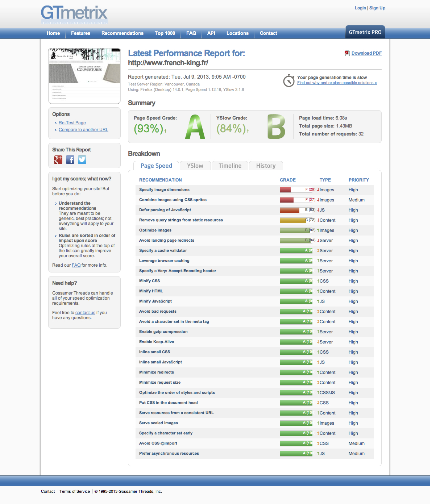The width and height of the screenshot is (436, 504).
Task: Open Locations in navigation bar
Action: (x=237, y=33)
